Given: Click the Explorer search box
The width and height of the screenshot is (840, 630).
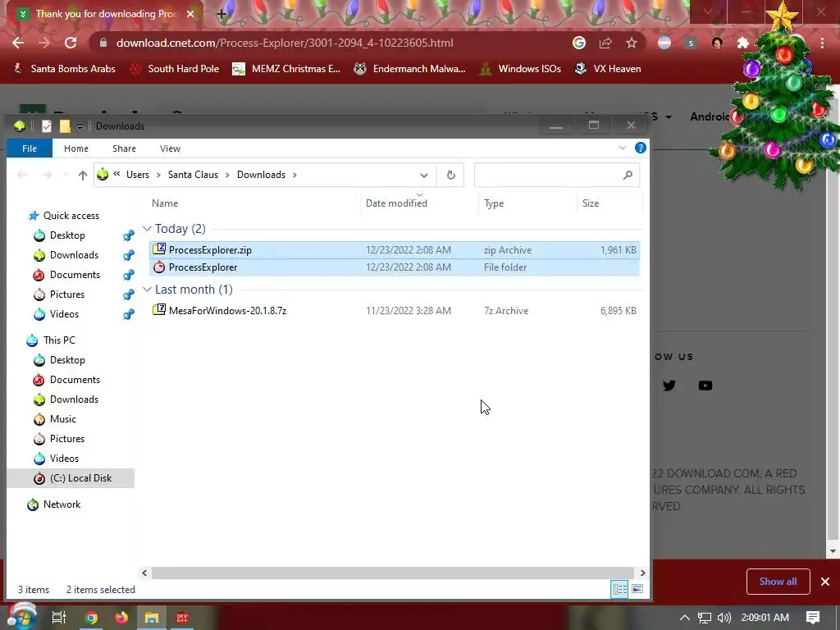Looking at the screenshot, I should [x=557, y=175].
